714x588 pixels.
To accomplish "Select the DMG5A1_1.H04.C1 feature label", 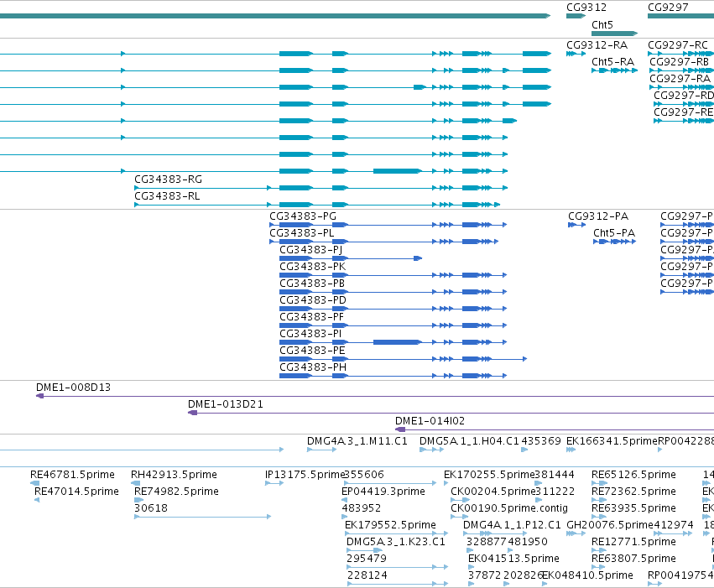I will 469,441.
